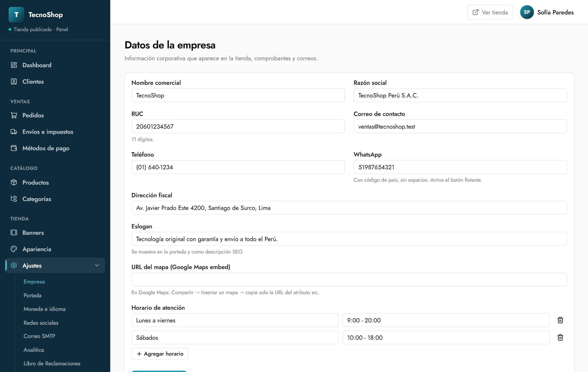Open Libro de Reclamaciones settings

coord(52,364)
